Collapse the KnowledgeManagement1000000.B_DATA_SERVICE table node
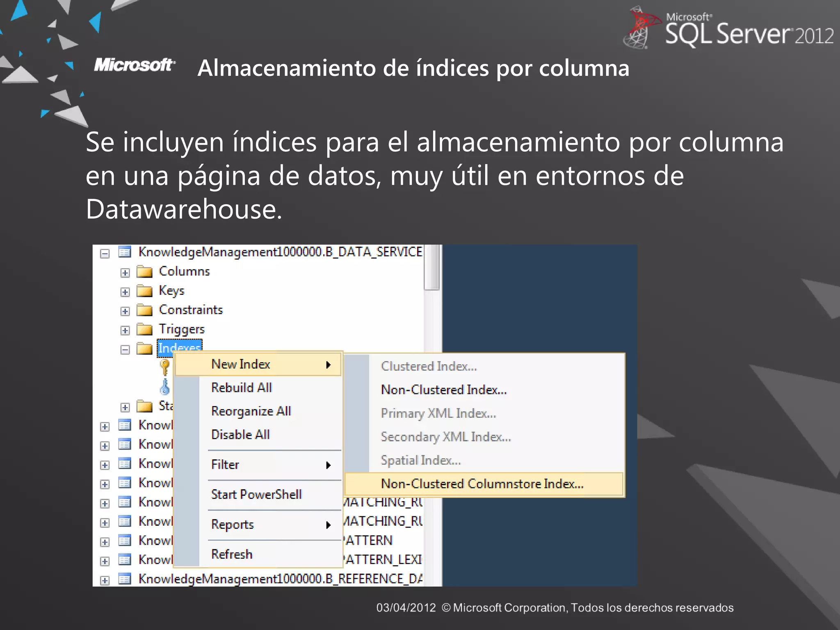The height and width of the screenshot is (630, 840). pos(105,253)
